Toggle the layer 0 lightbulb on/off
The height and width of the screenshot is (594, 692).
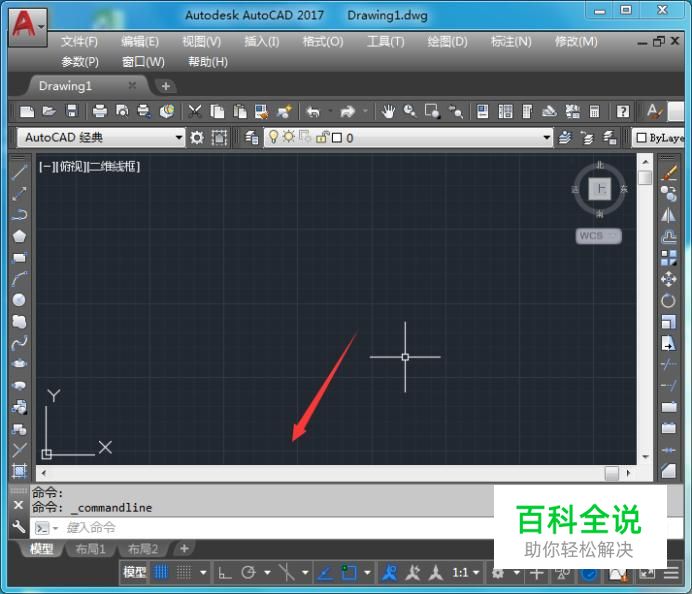[x=274, y=137]
